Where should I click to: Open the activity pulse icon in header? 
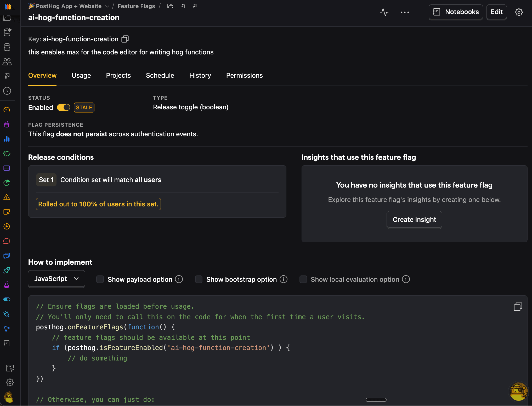pos(384,12)
